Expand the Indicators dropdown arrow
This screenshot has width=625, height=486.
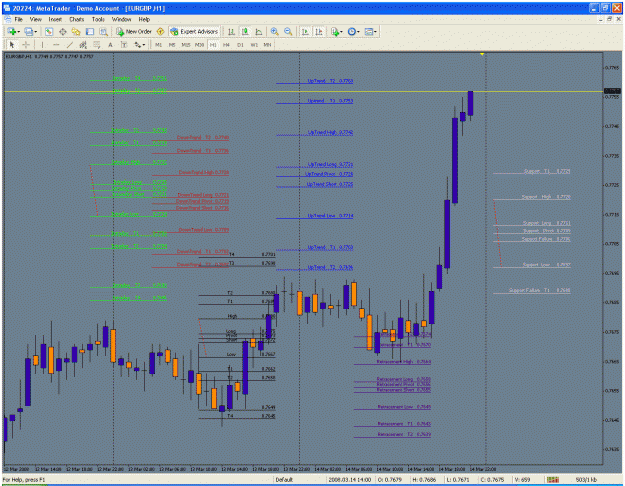pos(342,31)
